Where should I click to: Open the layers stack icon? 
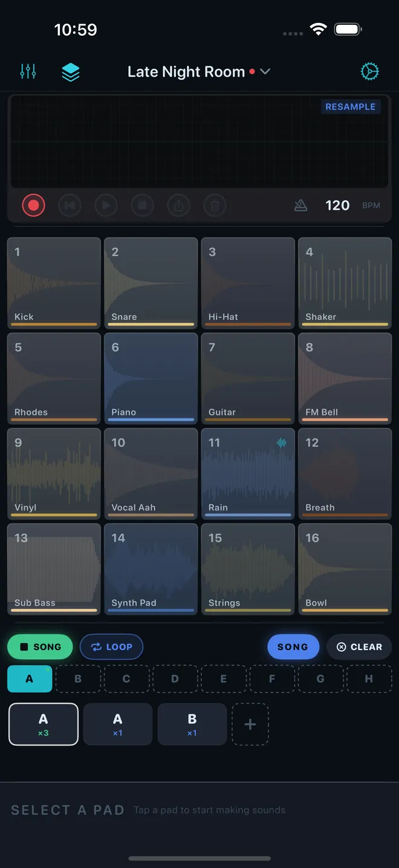click(x=71, y=72)
